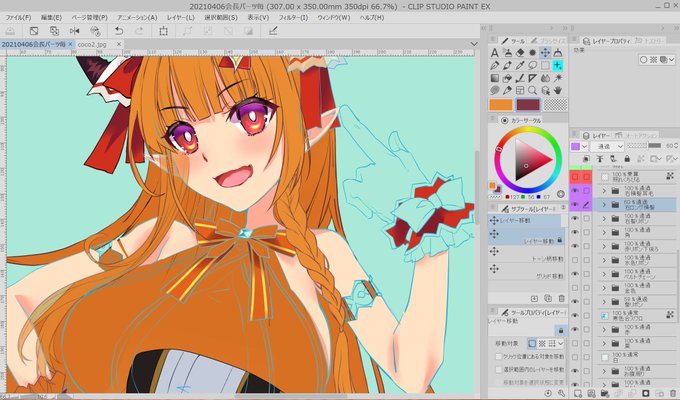
Task: Close the coco2.jpg tab
Action: [x=119, y=44]
